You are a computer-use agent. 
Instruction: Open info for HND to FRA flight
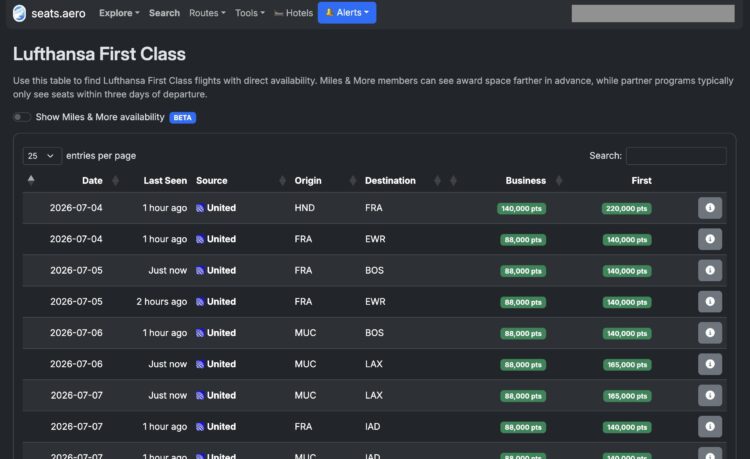point(710,208)
